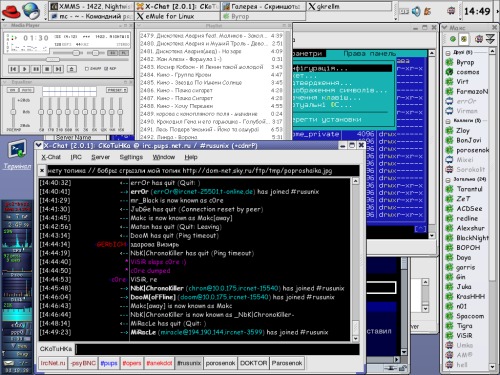This screenshot has height=375, width=500.
Task: Open the Window menu in X-Chat
Action: 164,157
